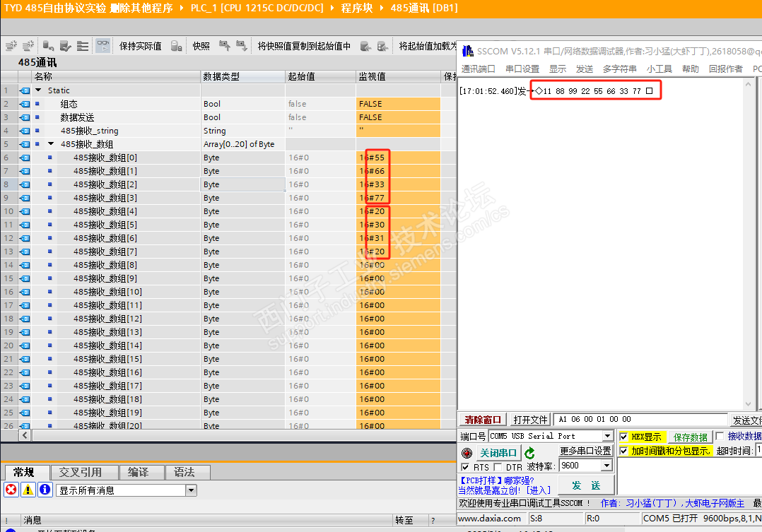Open the 波特率 9600 dropdown
Viewport: 762px width, 532px height.
click(606, 466)
